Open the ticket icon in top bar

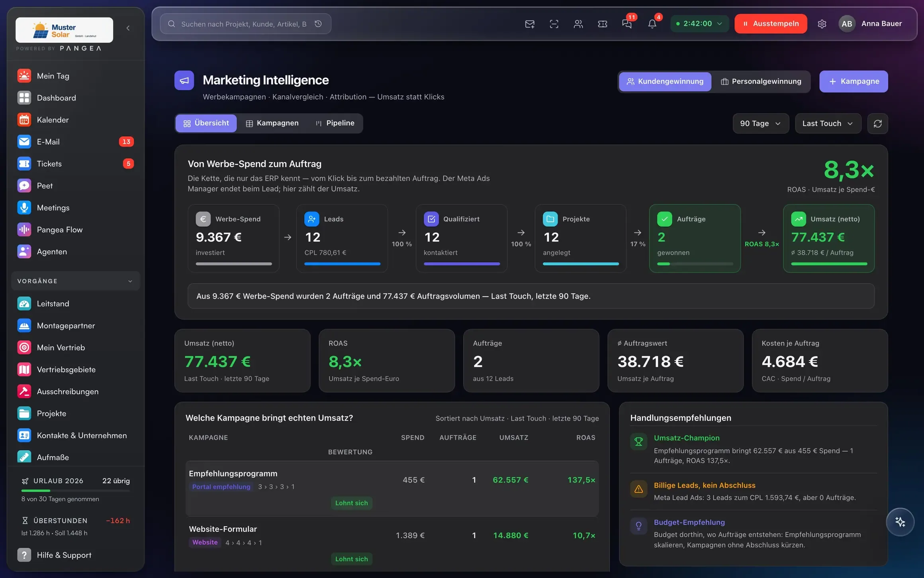[603, 24]
